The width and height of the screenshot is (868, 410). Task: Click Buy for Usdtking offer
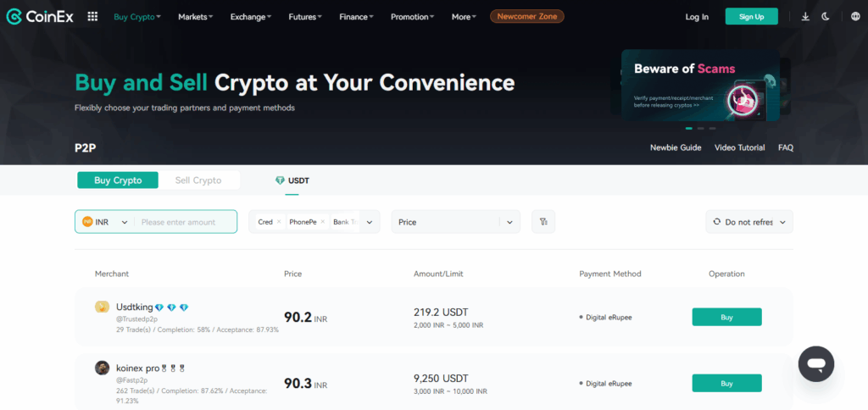click(726, 317)
